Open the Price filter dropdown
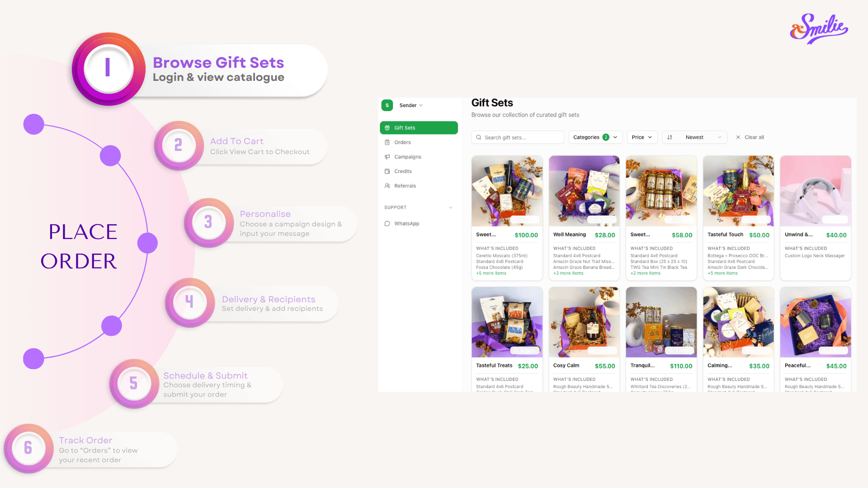 coord(642,137)
